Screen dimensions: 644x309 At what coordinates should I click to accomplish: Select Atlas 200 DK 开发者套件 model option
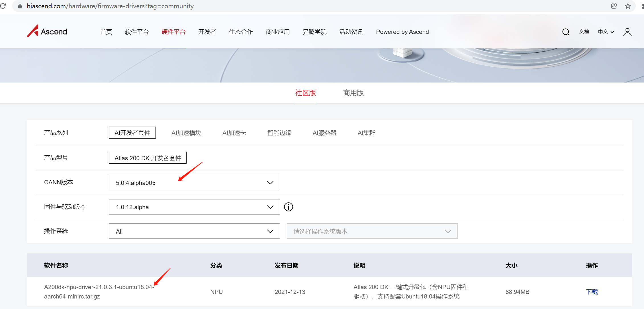point(148,158)
